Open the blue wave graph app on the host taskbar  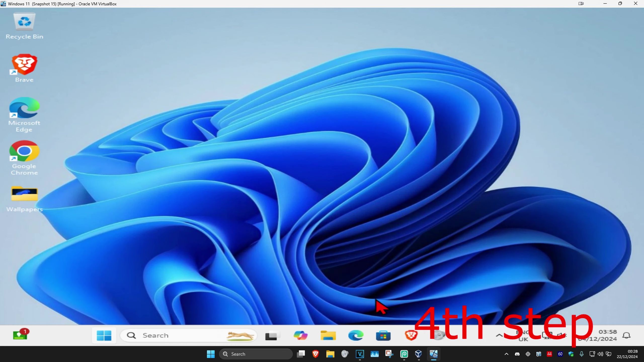pyautogui.click(x=374, y=354)
